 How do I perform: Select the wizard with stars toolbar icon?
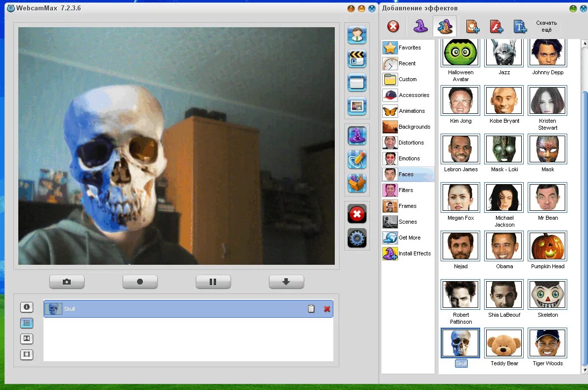click(445, 26)
